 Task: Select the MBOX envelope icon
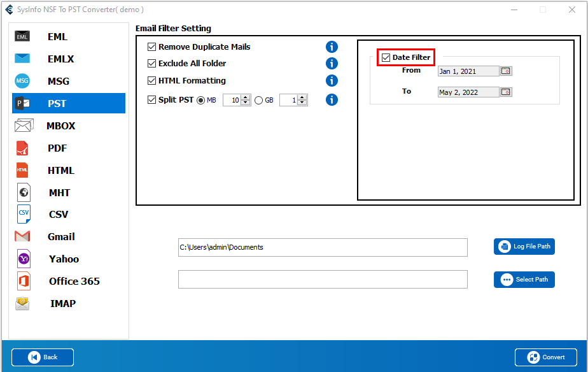click(x=24, y=125)
